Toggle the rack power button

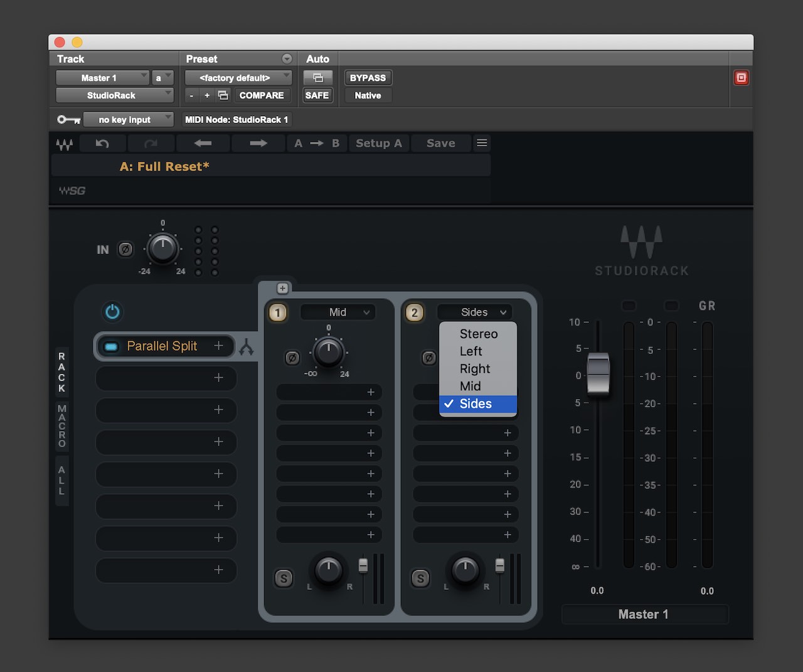coord(112,312)
